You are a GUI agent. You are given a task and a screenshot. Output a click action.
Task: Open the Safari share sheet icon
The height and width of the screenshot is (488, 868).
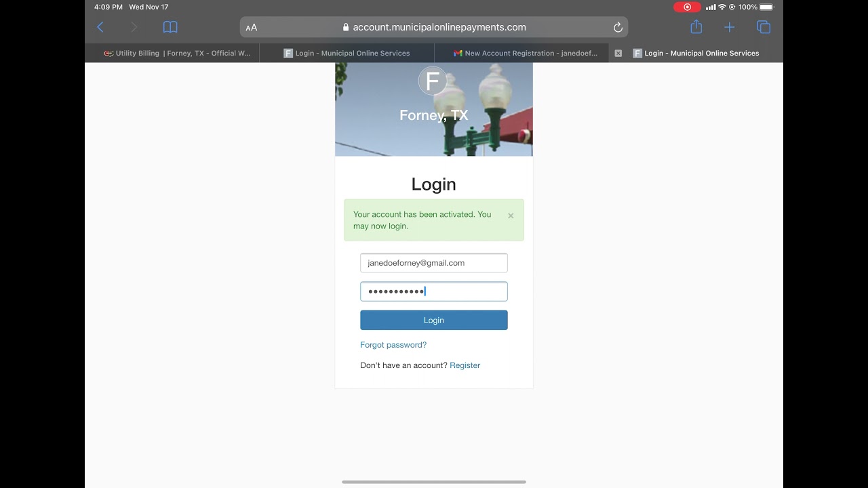[x=696, y=27]
